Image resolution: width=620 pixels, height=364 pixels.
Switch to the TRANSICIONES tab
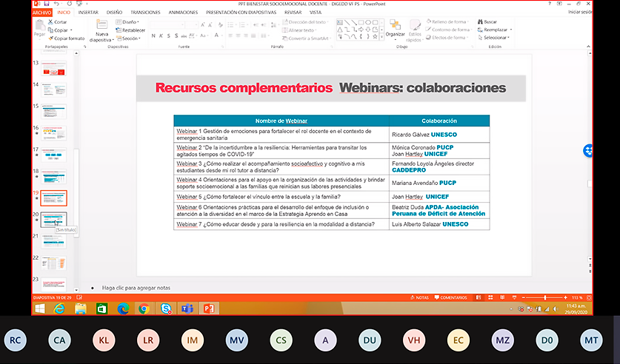145,13
